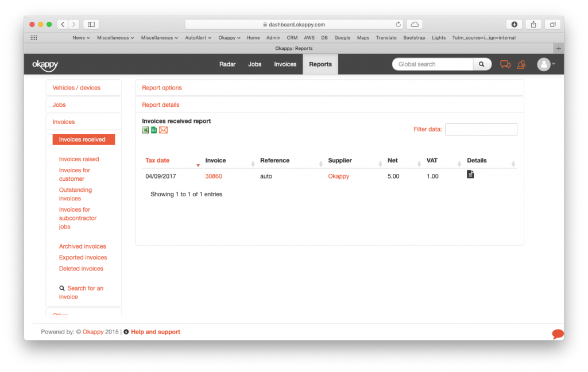Switch to the Jobs navigation tab
The width and height of the screenshot is (588, 372).
254,64
